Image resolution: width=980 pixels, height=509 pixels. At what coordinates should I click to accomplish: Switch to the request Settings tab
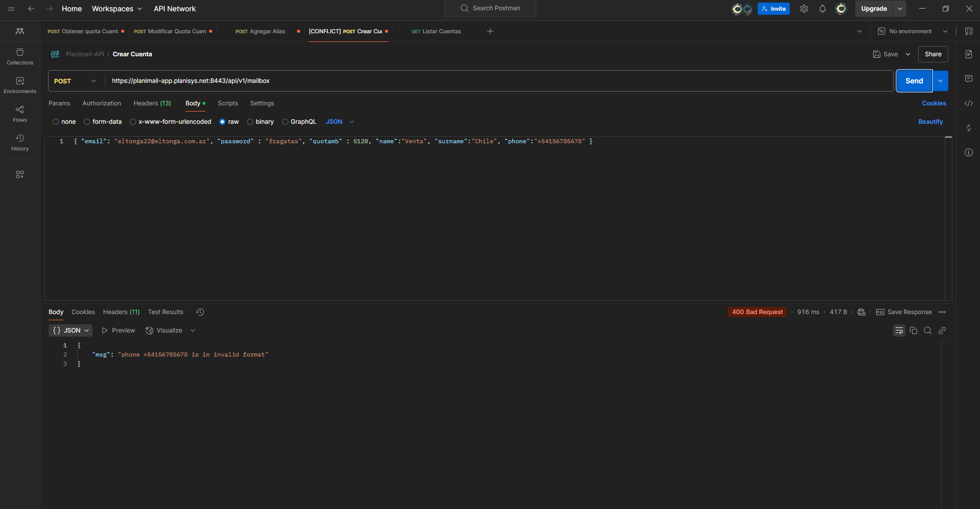[x=262, y=103]
